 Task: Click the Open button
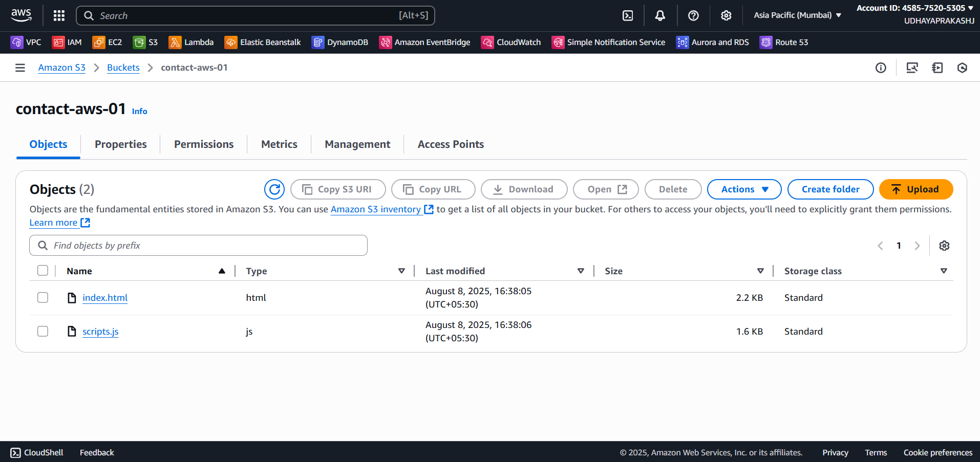click(606, 189)
